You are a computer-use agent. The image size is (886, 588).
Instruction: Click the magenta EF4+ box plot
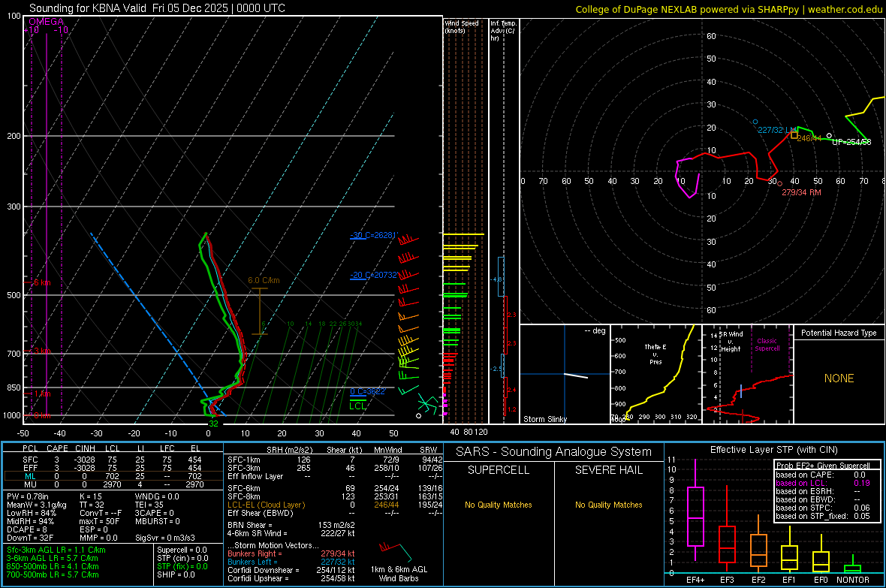point(695,516)
